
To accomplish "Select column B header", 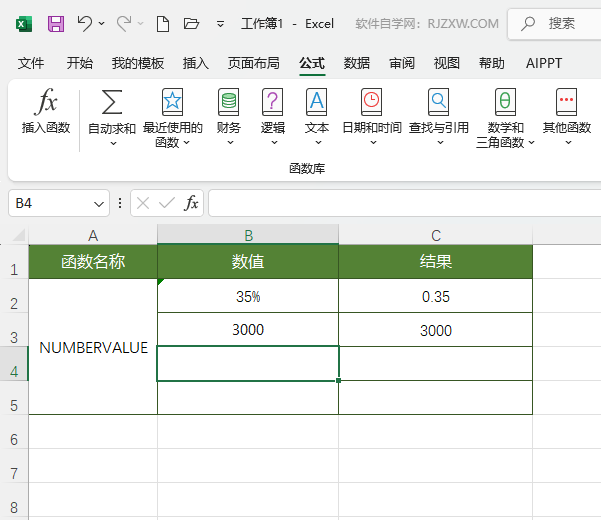I will [248, 235].
